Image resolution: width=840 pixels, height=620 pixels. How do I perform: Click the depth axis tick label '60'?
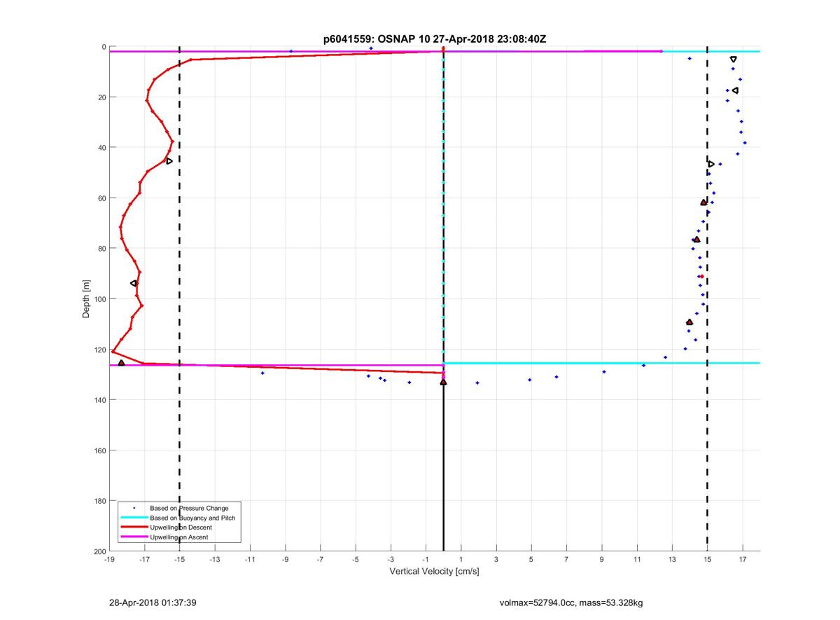coord(101,198)
